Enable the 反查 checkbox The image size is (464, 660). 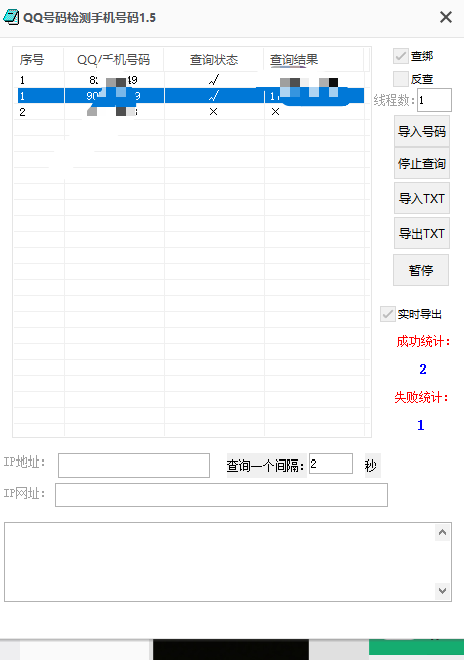[x=400, y=79]
